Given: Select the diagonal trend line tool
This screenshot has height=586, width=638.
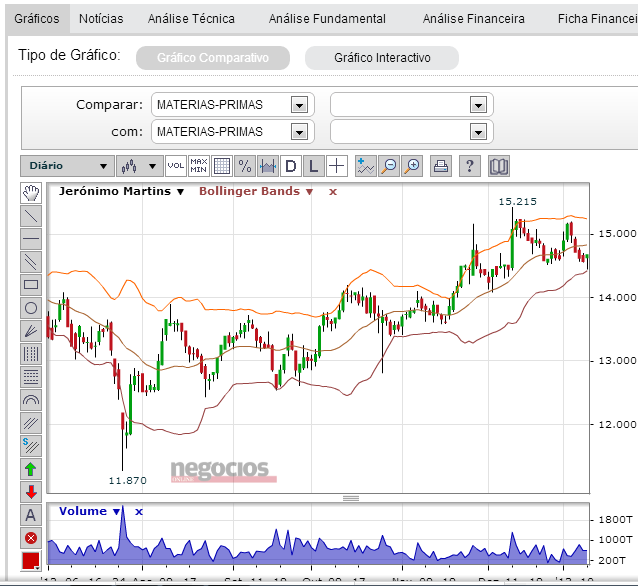Looking at the screenshot, I should click(31, 216).
